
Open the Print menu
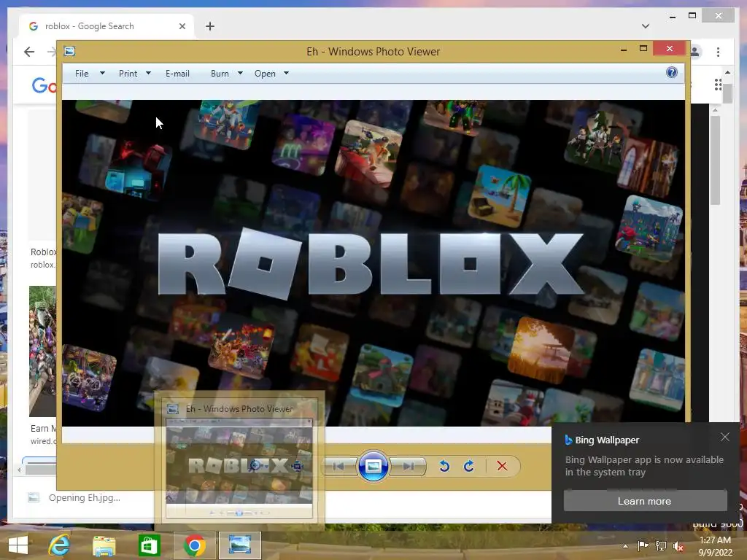point(128,74)
